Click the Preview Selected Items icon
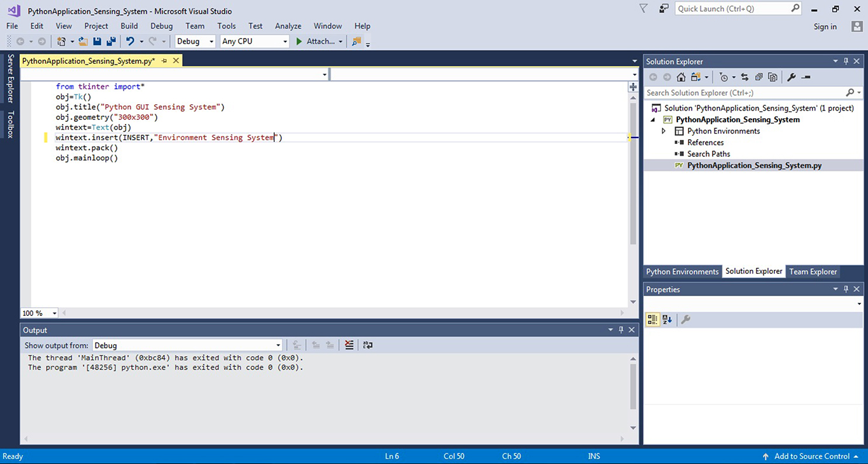 (x=806, y=77)
